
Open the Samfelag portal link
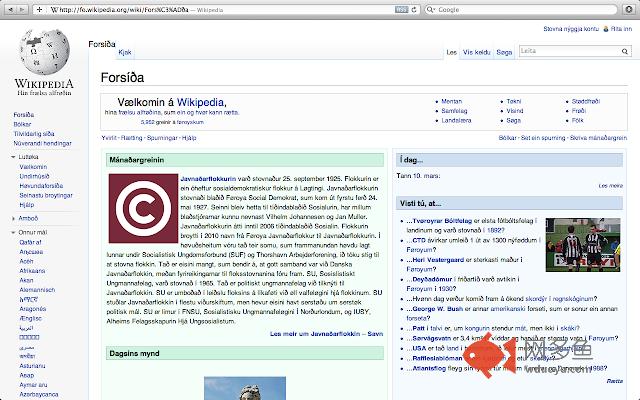pos(454,111)
